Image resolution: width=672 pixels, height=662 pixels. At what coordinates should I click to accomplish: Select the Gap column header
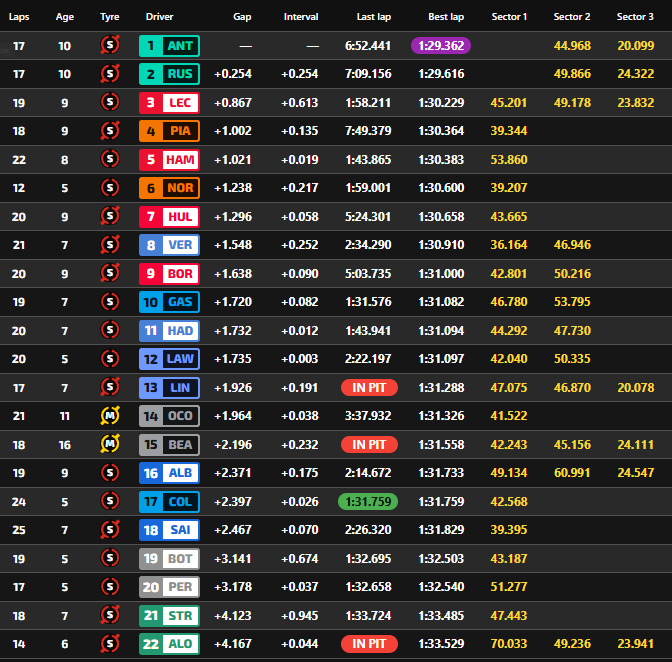pos(242,17)
